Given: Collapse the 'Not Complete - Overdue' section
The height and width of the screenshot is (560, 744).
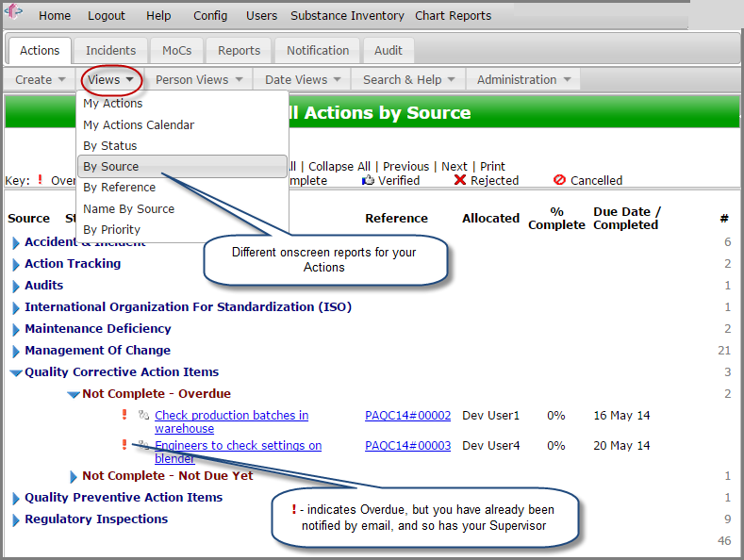Looking at the screenshot, I should pos(74,395).
